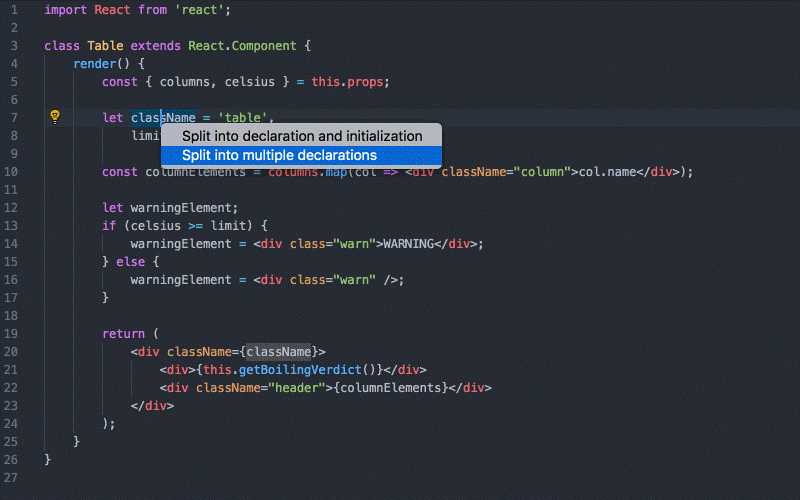
Task: Place cursor in 'className' on line 7
Action: [163, 118]
